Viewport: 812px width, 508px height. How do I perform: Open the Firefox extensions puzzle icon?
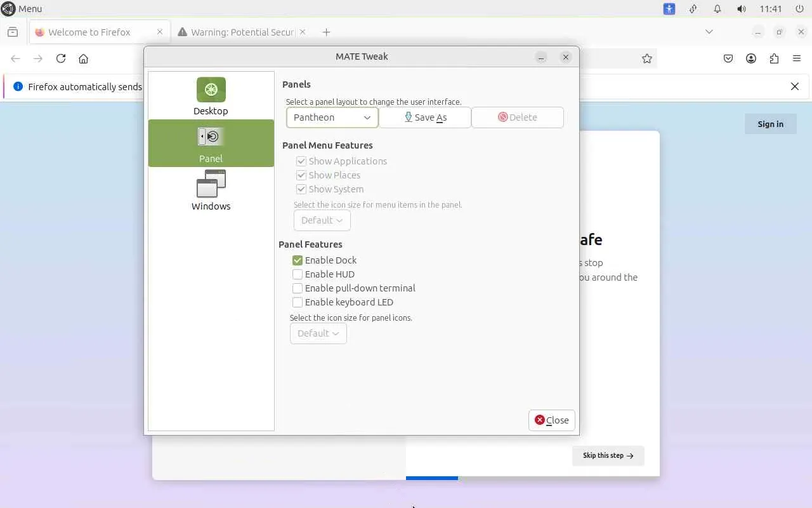(774, 58)
